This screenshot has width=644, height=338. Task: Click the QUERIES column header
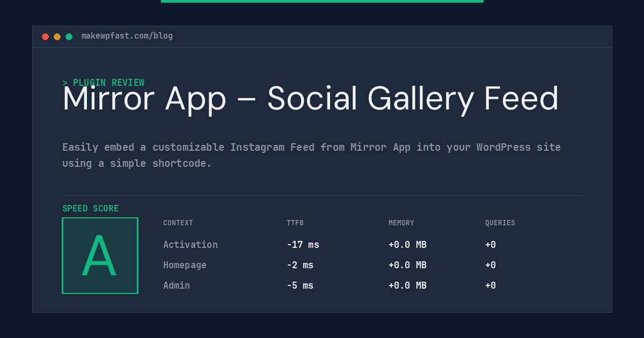point(500,223)
